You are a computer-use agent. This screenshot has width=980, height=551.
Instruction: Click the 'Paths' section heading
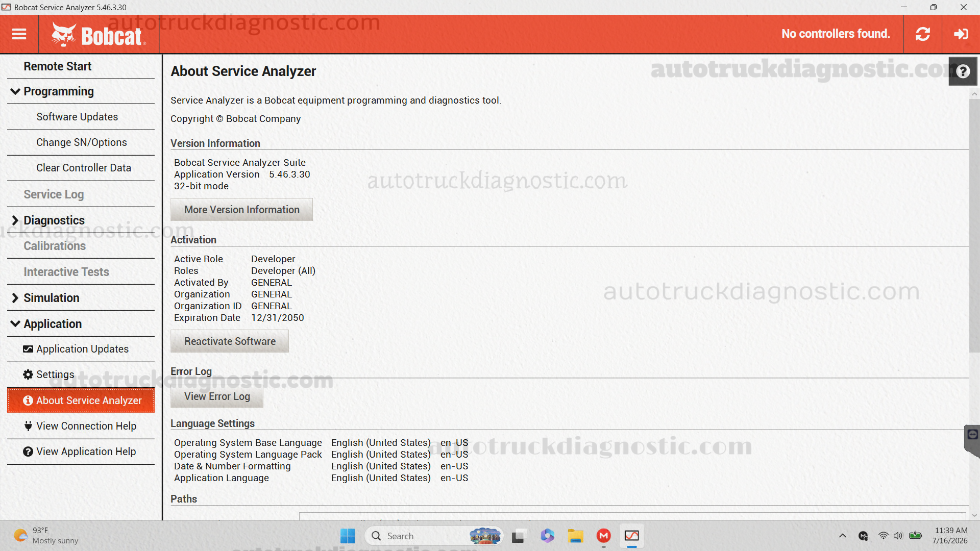[x=184, y=499]
